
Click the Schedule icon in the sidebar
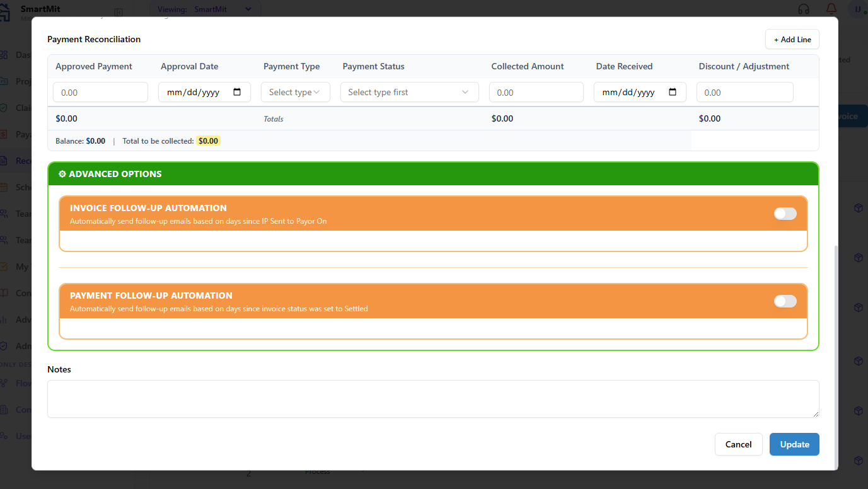[4, 187]
